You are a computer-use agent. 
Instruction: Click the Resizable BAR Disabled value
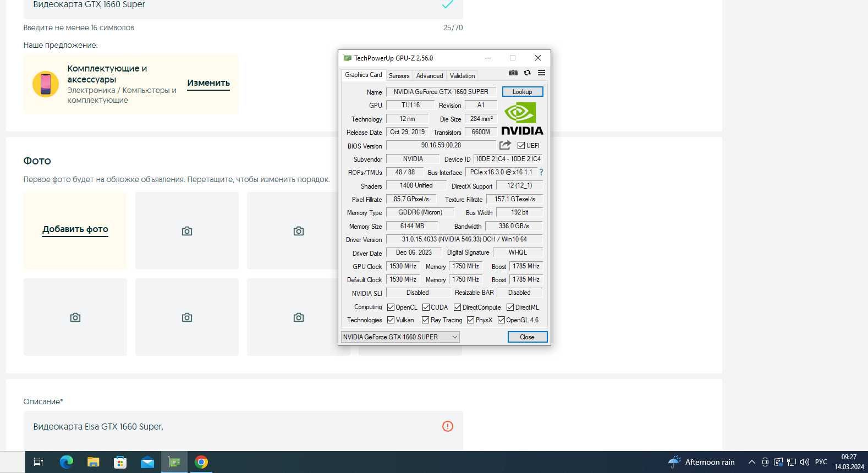coord(519,293)
